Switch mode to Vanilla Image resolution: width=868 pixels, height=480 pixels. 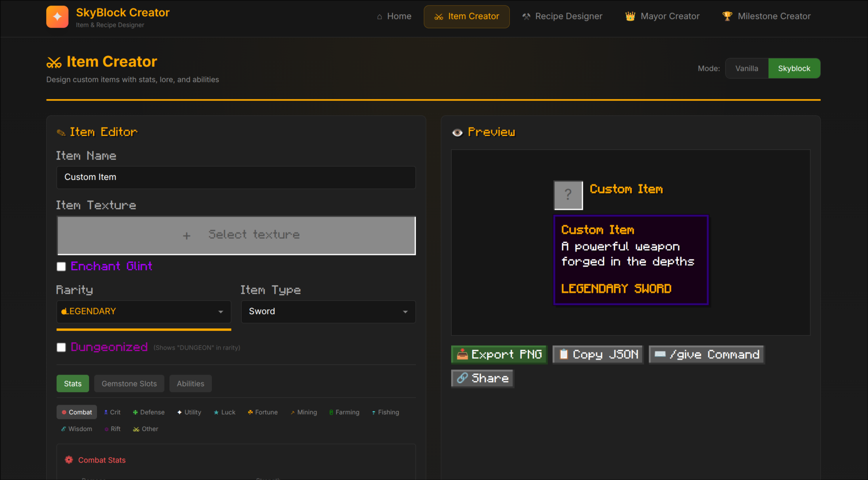[x=746, y=68]
